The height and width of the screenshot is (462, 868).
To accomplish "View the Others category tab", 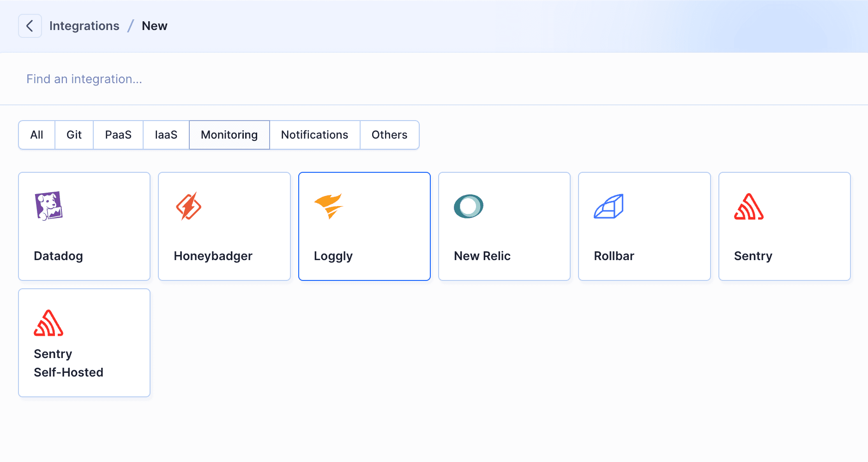I will point(390,135).
